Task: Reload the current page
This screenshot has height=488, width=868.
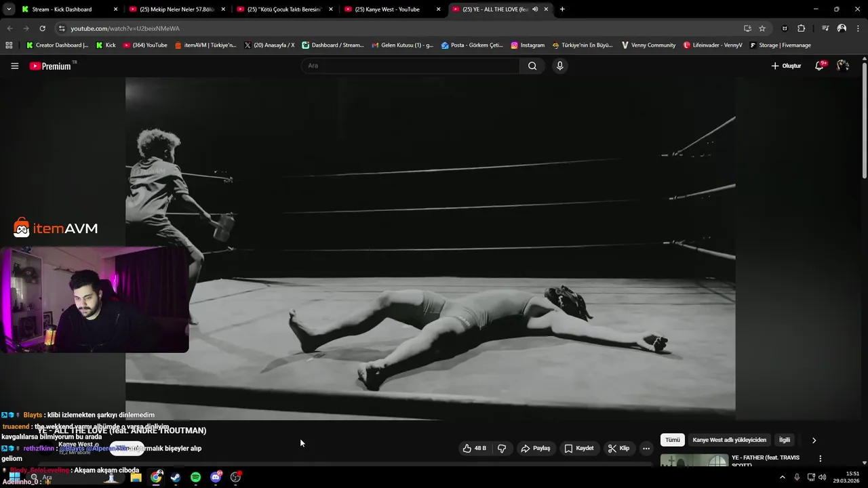Action: click(42, 28)
